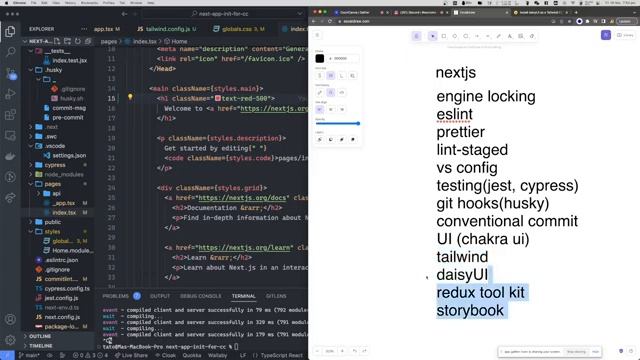
Task: Click the main branch in status bar
Action: (29, 356)
